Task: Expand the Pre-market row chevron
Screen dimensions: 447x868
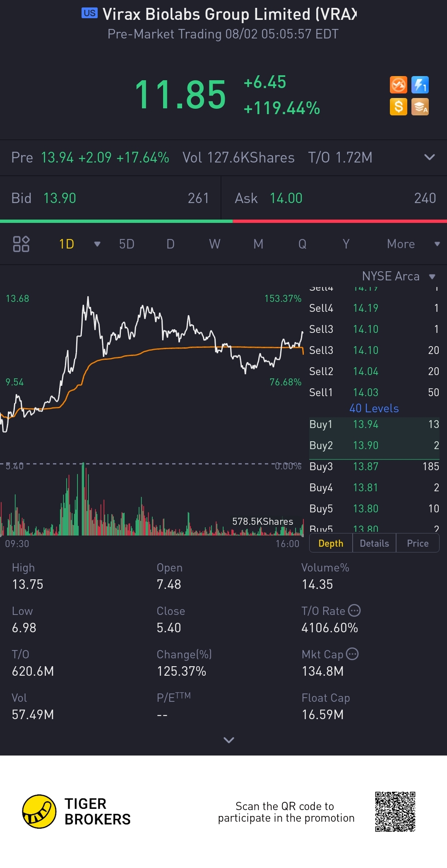Action: (x=430, y=157)
